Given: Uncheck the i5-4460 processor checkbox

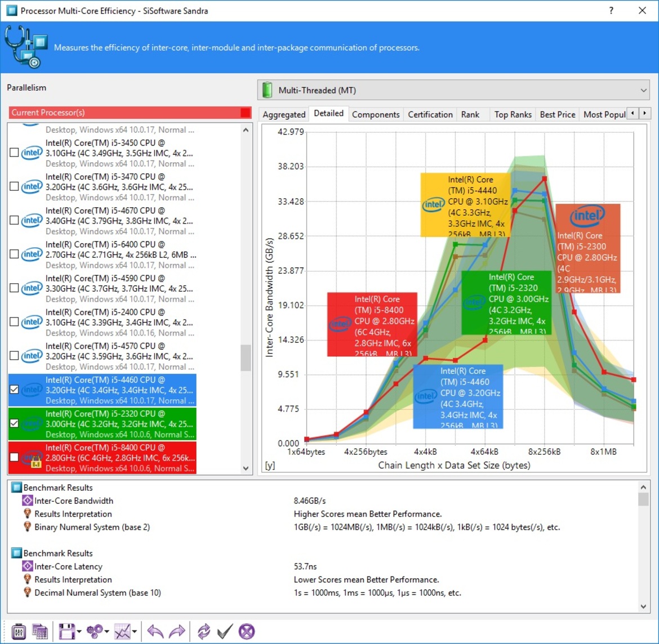Looking at the screenshot, I should [x=14, y=390].
